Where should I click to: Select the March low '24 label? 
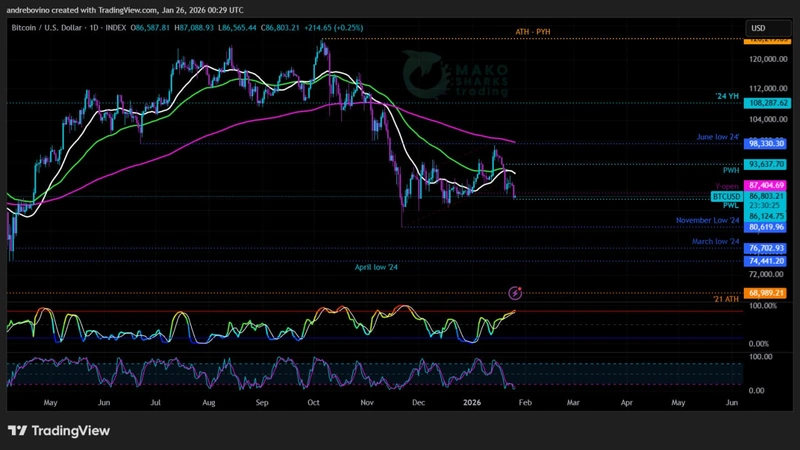(x=715, y=242)
